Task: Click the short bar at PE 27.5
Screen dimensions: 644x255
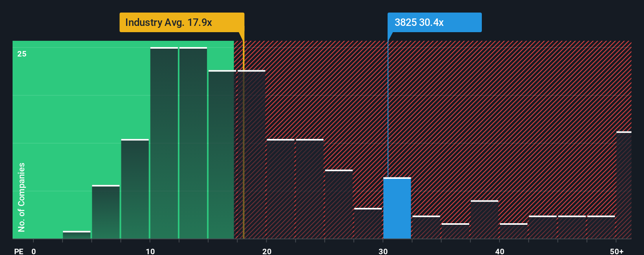Action: [x=368, y=223]
